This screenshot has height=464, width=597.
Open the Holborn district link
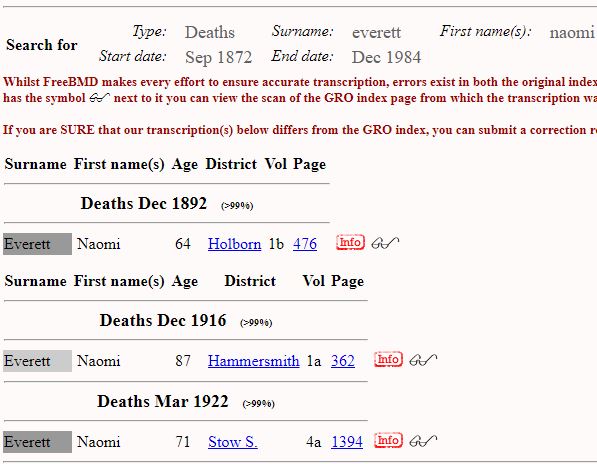click(235, 244)
